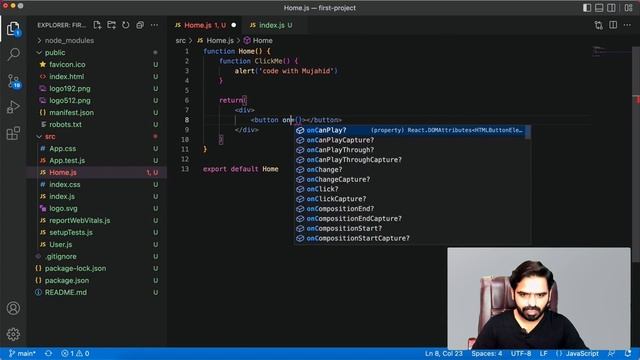Screen dimensions: 640x360
Task: Click suggestion list scrollbar thumb
Action: point(528,132)
